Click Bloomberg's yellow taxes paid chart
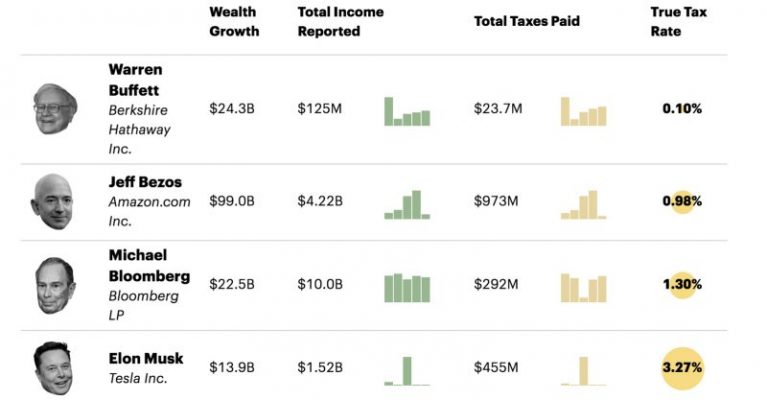767x400 pixels. [x=583, y=287]
